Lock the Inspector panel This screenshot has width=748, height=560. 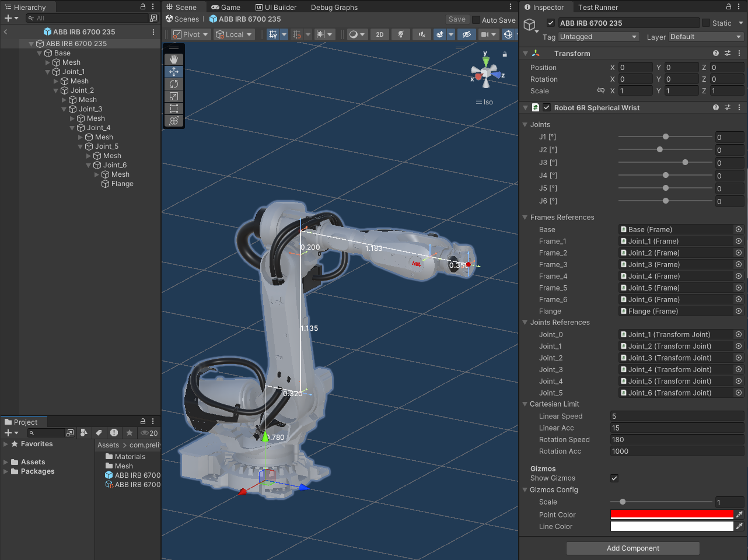tap(729, 6)
